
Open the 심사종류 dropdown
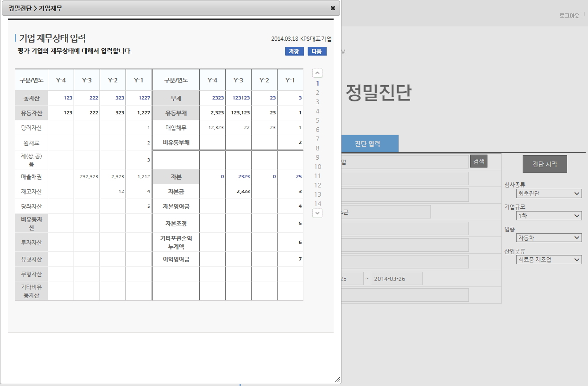(549, 193)
